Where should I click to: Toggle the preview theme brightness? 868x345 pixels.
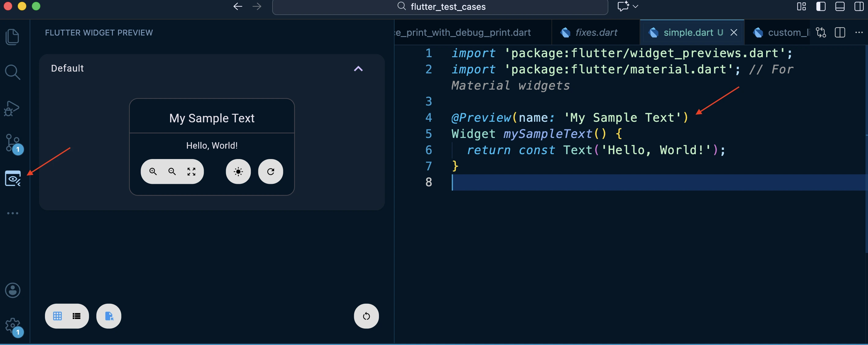click(x=238, y=172)
